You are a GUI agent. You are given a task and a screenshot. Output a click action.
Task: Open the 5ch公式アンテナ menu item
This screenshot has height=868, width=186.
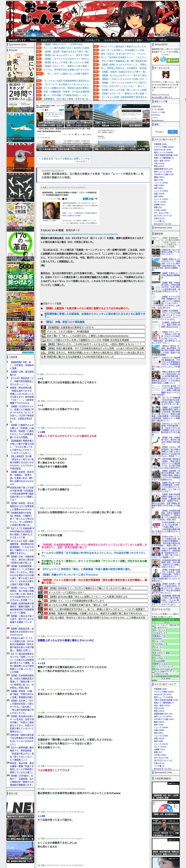tap(17, 40)
